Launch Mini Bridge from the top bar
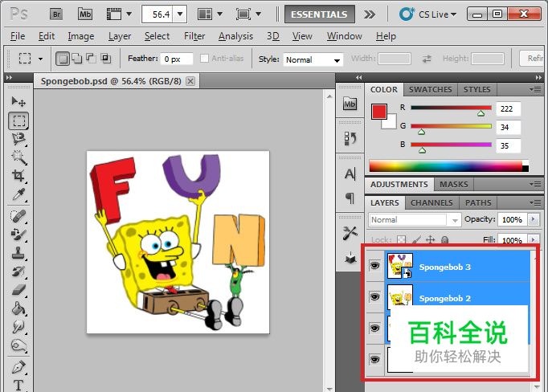Image resolution: width=548 pixels, height=392 pixels. coord(85,14)
